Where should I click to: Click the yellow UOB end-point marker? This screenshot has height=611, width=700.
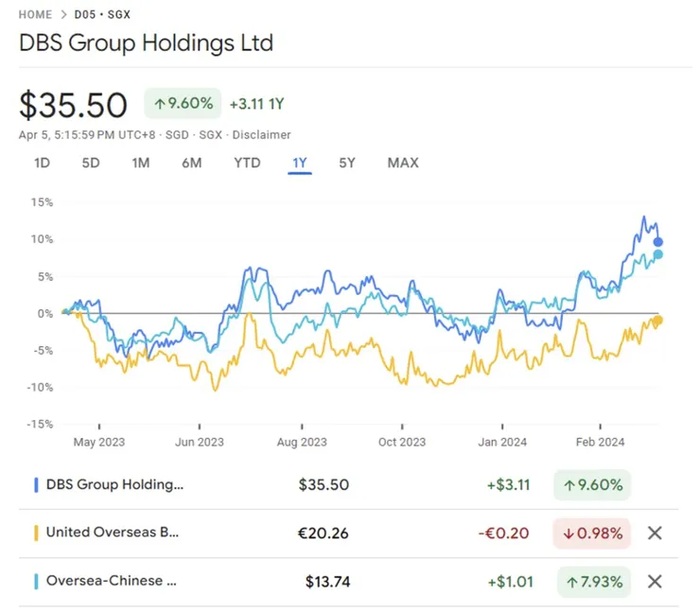pos(658,320)
